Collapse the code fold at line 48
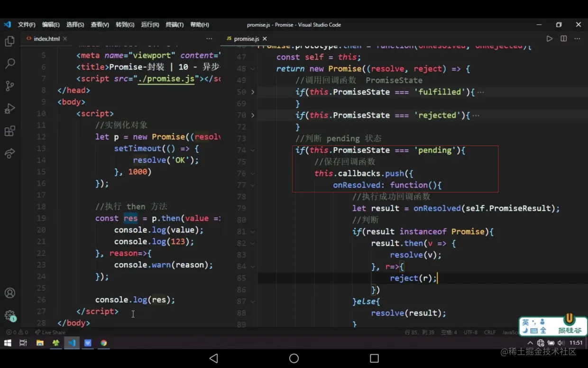This screenshot has width=588, height=368. tap(252, 69)
